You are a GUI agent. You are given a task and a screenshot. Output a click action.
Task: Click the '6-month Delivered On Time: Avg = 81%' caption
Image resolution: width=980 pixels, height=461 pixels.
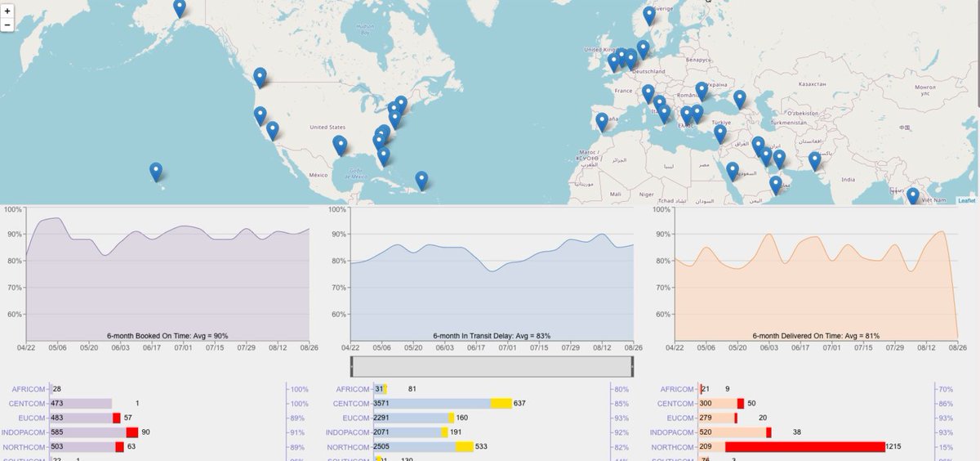point(815,336)
